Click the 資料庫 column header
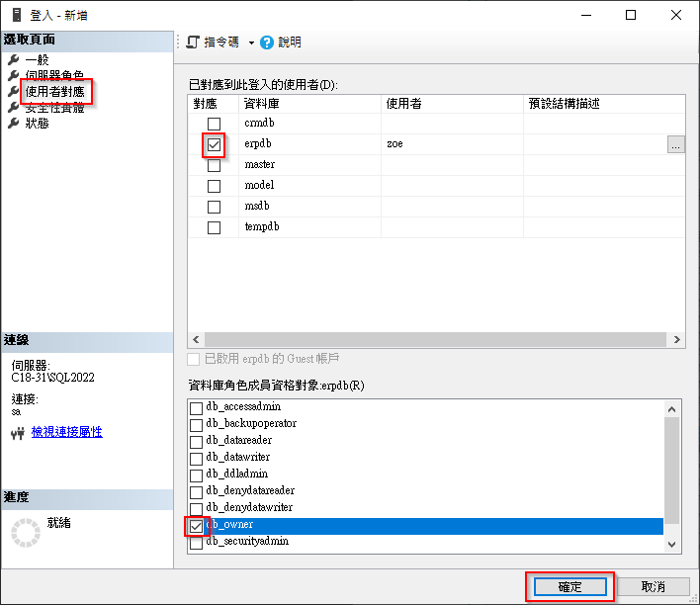 [x=309, y=104]
